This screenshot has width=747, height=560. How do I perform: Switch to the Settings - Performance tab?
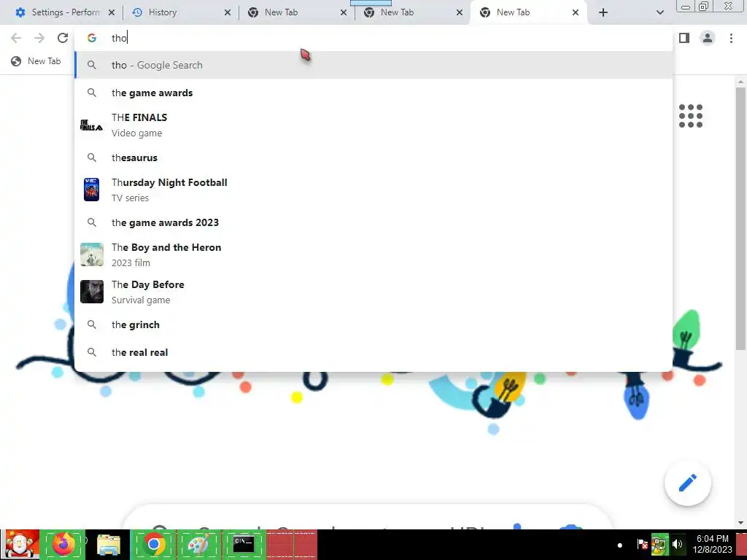(x=65, y=12)
